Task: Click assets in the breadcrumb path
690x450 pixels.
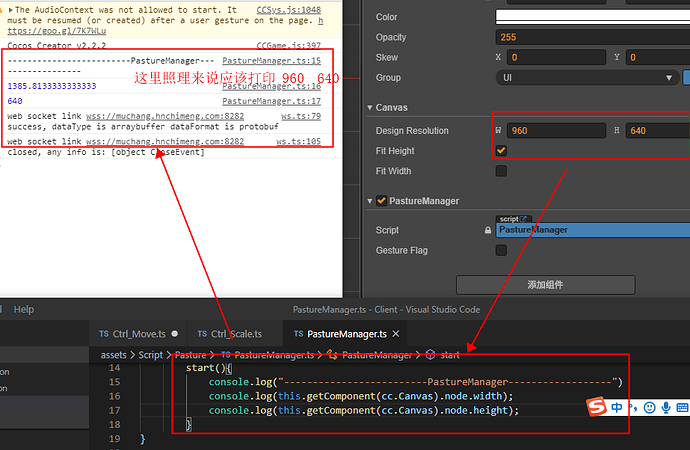Action: [x=114, y=355]
